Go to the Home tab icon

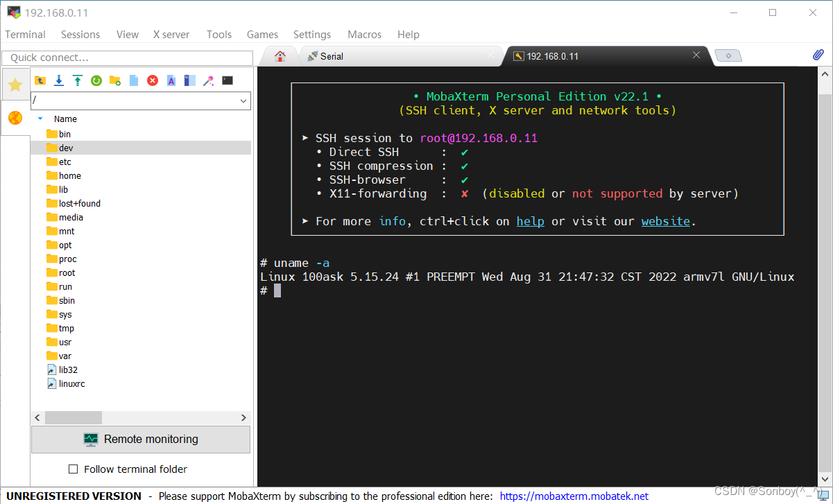pos(280,56)
